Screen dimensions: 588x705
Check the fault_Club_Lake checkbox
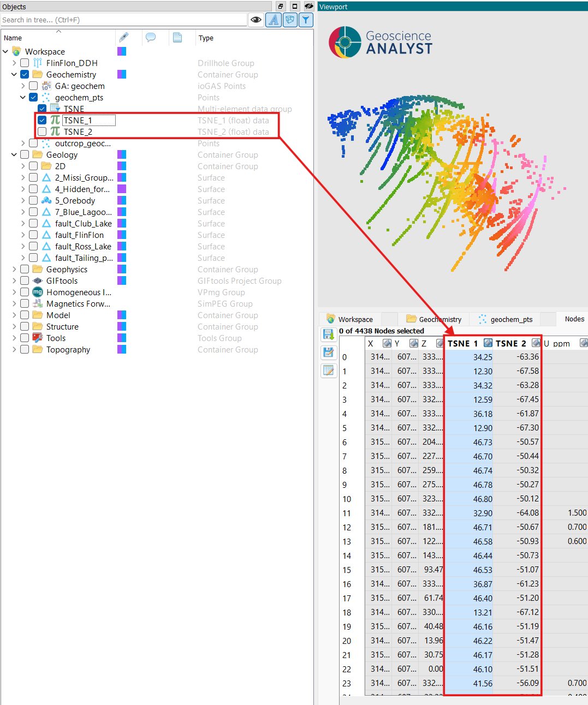pyautogui.click(x=33, y=223)
